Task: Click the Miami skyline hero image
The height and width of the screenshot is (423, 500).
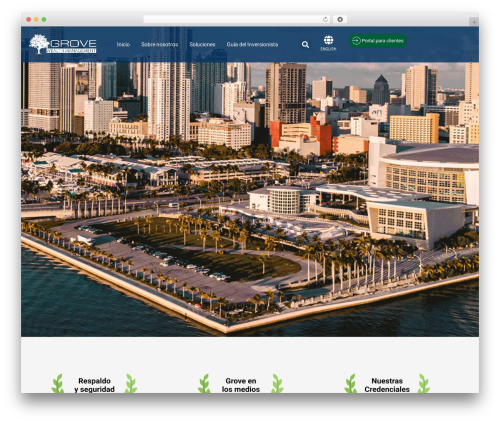Action: [x=250, y=199]
